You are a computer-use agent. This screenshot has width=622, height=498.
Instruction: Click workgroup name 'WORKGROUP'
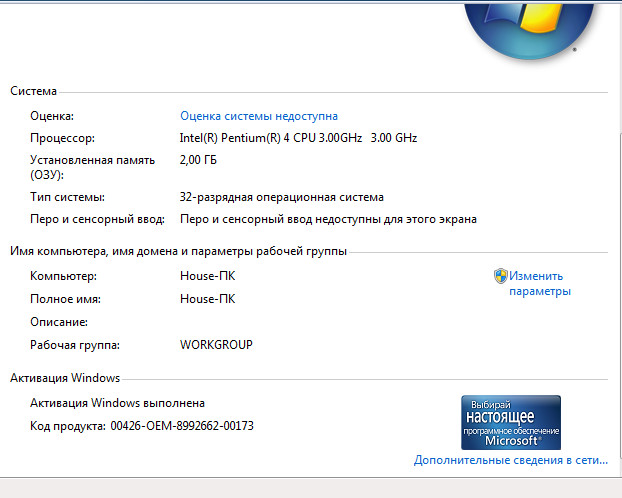click(216, 345)
